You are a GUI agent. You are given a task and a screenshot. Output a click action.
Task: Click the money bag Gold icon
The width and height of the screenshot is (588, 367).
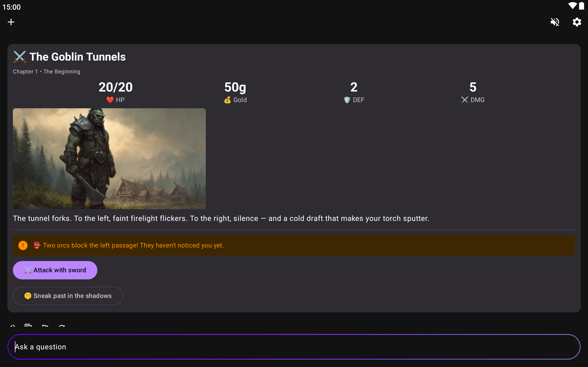227,100
